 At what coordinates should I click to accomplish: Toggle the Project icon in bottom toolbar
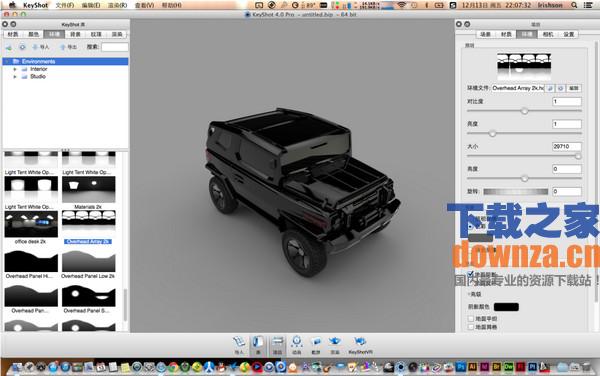coord(277,345)
